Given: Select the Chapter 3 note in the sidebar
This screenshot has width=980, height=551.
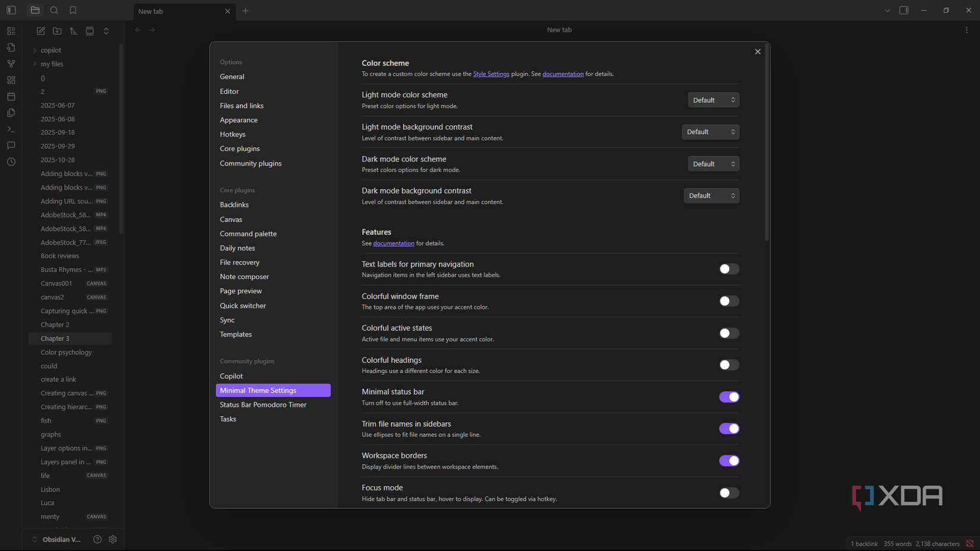Looking at the screenshot, I should (x=55, y=338).
